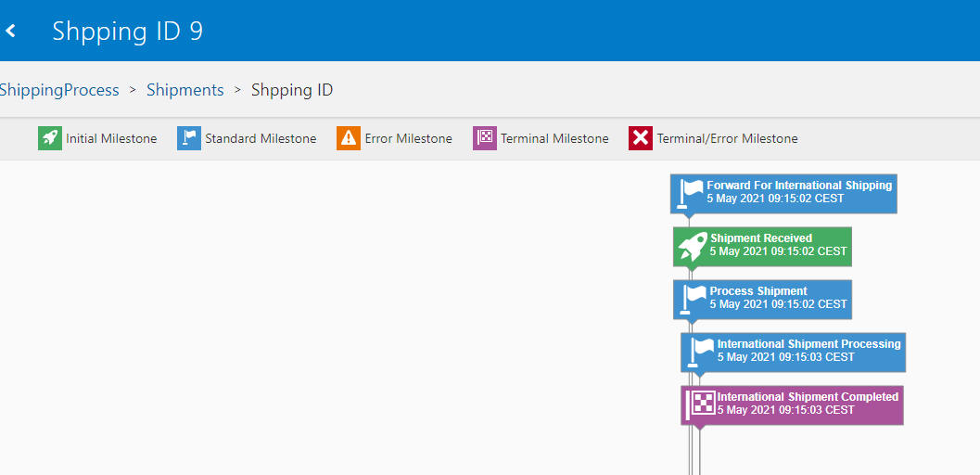Select the International Shipment Processing milestone

[793, 352]
